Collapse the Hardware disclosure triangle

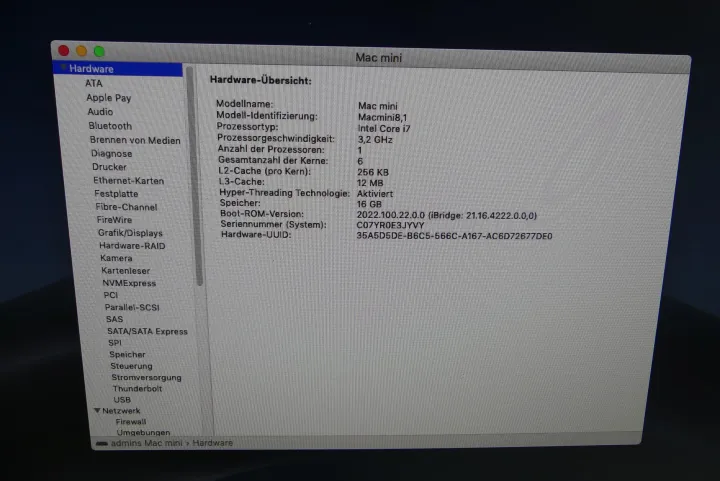click(x=63, y=68)
